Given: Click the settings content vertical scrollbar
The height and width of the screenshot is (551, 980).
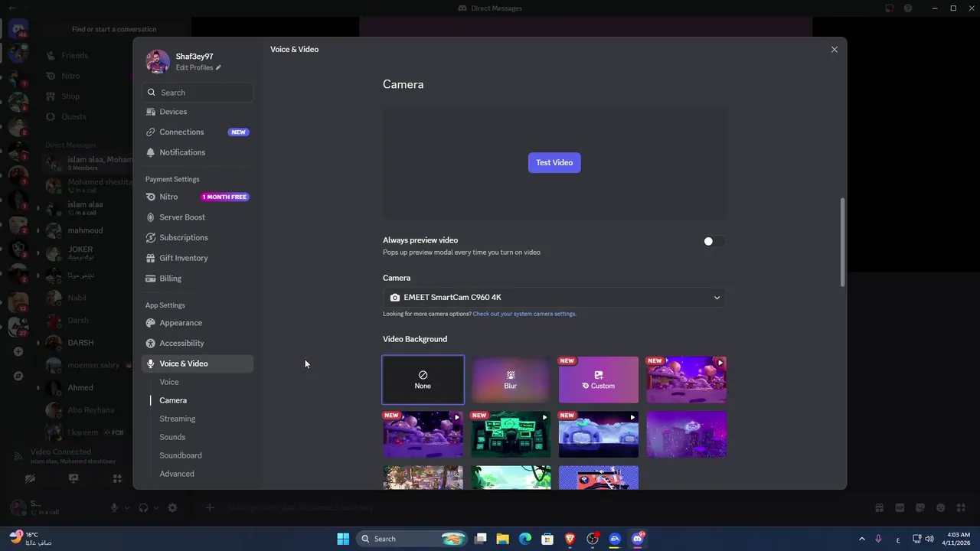Looking at the screenshot, I should pyautogui.click(x=843, y=243).
